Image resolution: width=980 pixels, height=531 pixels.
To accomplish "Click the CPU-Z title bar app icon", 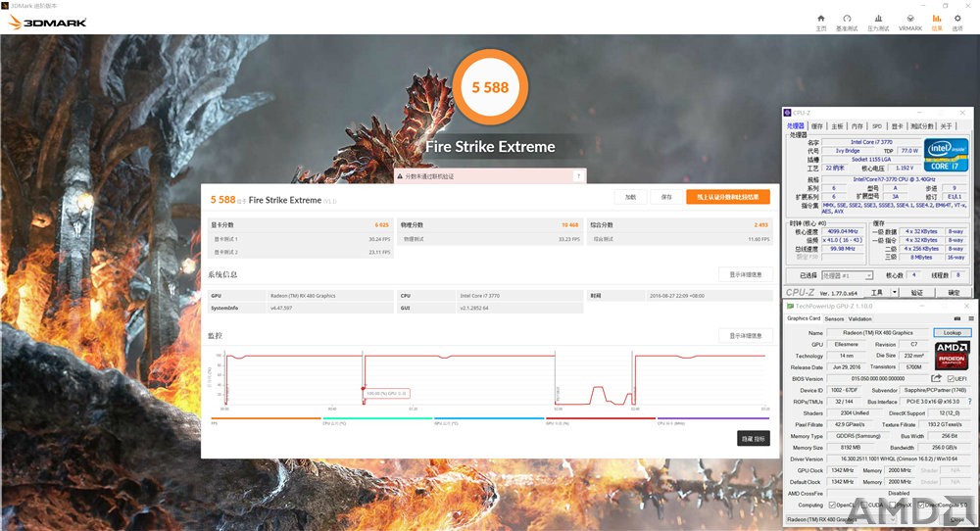I will pyautogui.click(x=788, y=113).
